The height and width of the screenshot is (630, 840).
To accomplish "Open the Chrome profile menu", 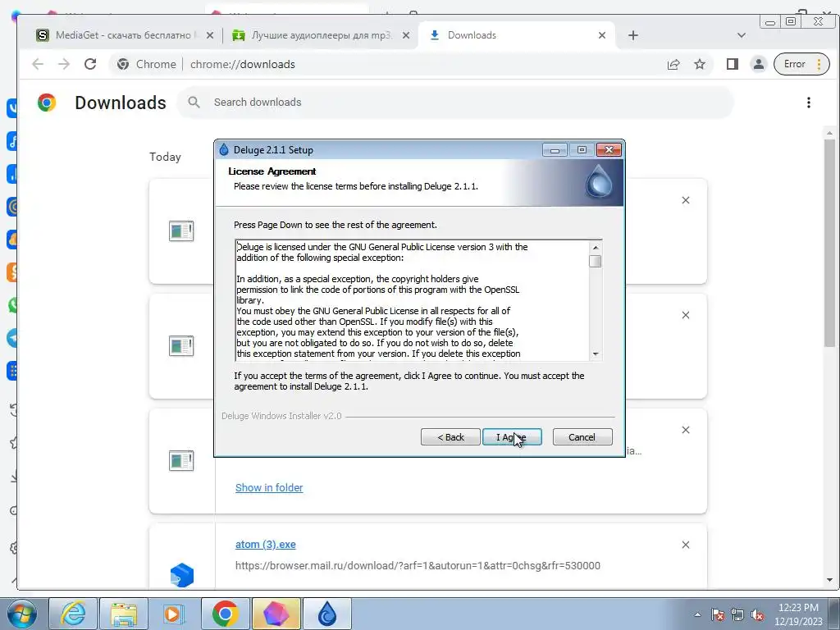I will tap(759, 64).
